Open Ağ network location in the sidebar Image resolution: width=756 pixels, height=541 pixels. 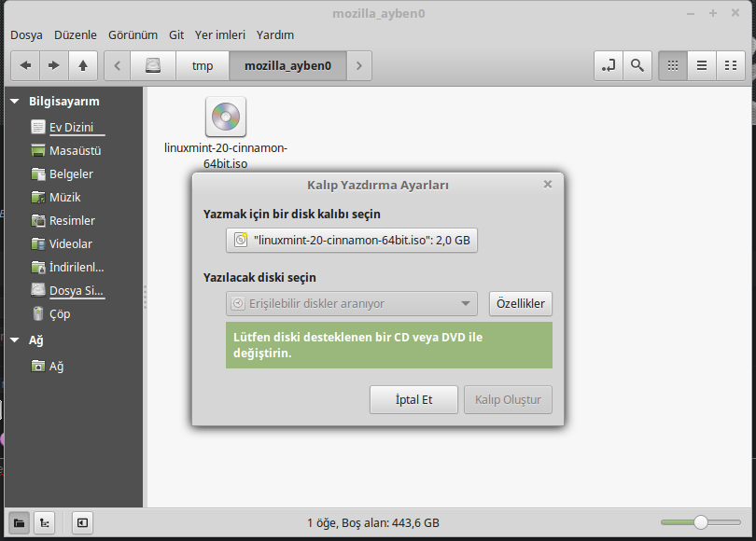[x=48, y=367]
